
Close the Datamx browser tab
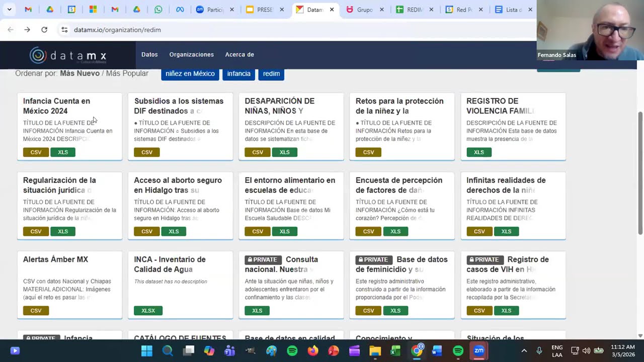coord(332,10)
